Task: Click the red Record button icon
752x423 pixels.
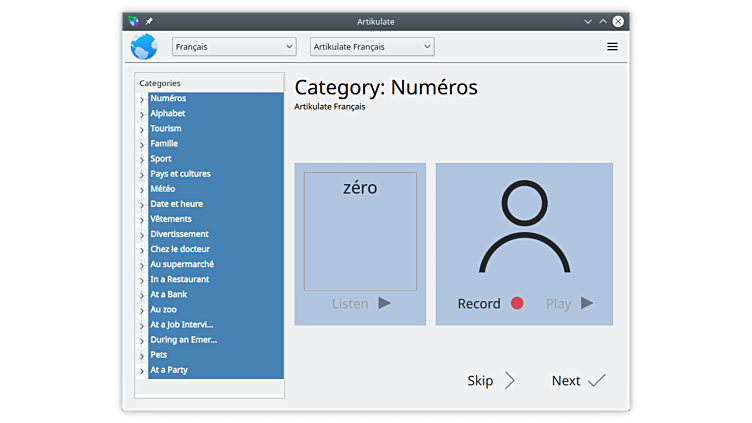Action: pyautogui.click(x=517, y=303)
